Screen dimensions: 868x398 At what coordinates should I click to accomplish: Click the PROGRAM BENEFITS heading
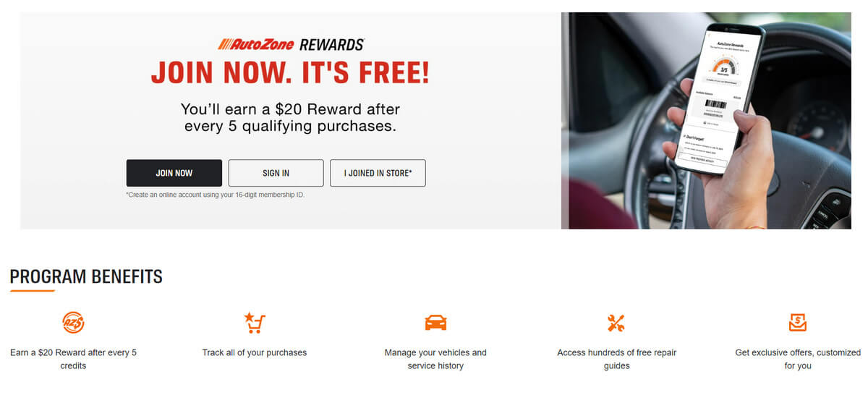[86, 276]
